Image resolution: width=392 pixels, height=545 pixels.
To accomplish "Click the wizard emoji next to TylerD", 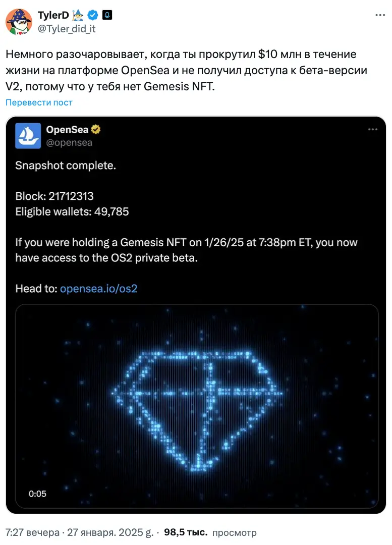I will [x=78, y=15].
